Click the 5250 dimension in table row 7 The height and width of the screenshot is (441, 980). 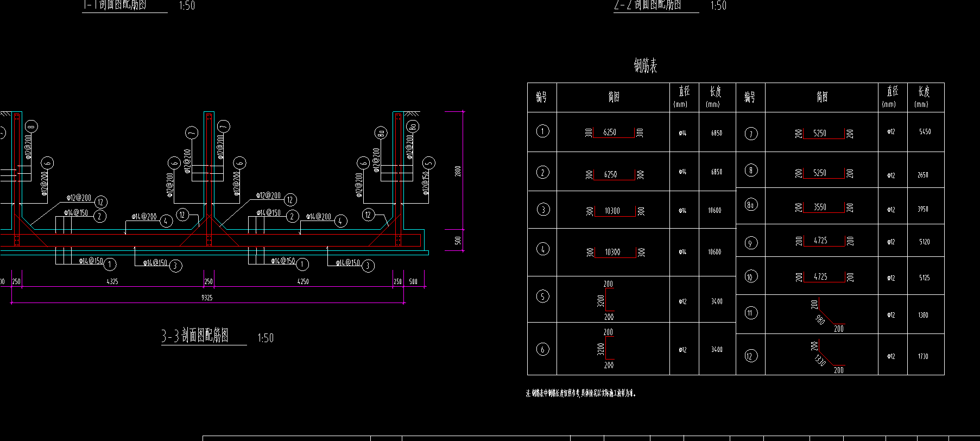(x=820, y=133)
